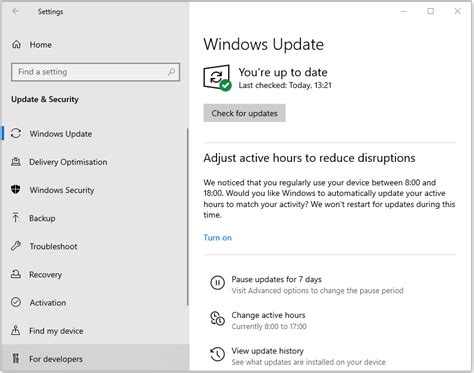Click the Troubleshoot wrench icon
474x373 pixels.
coord(16,246)
